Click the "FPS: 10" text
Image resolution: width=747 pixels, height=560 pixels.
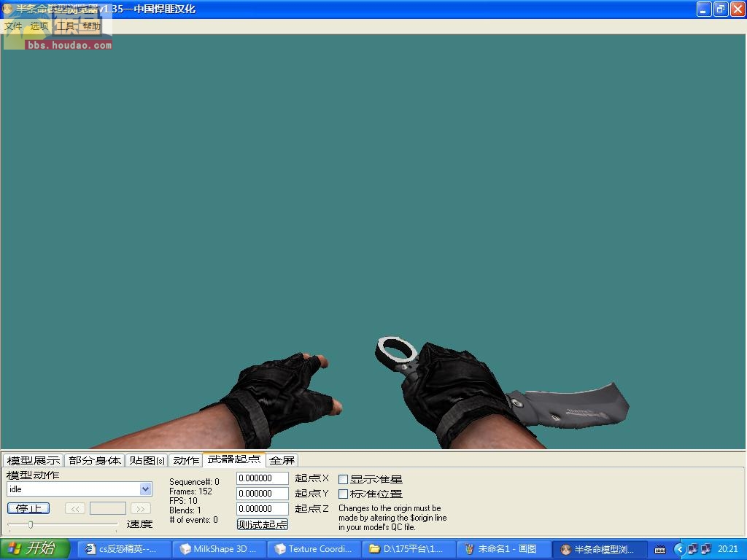point(183,501)
